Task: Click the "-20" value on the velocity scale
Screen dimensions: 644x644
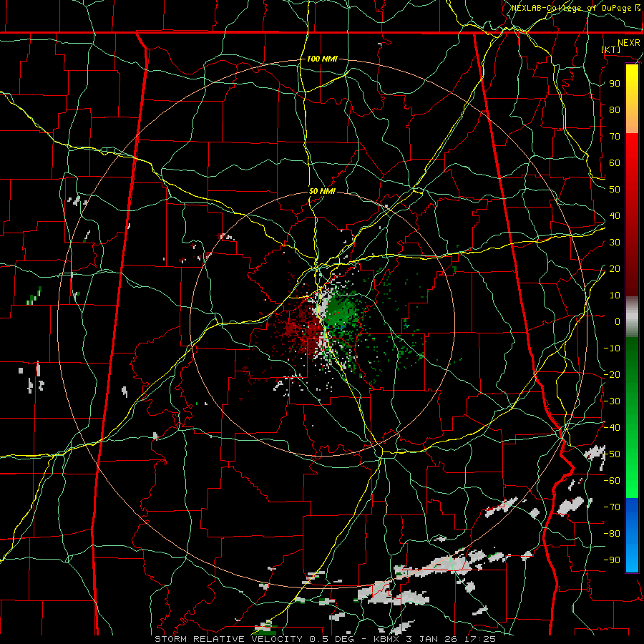Action: pos(613,375)
